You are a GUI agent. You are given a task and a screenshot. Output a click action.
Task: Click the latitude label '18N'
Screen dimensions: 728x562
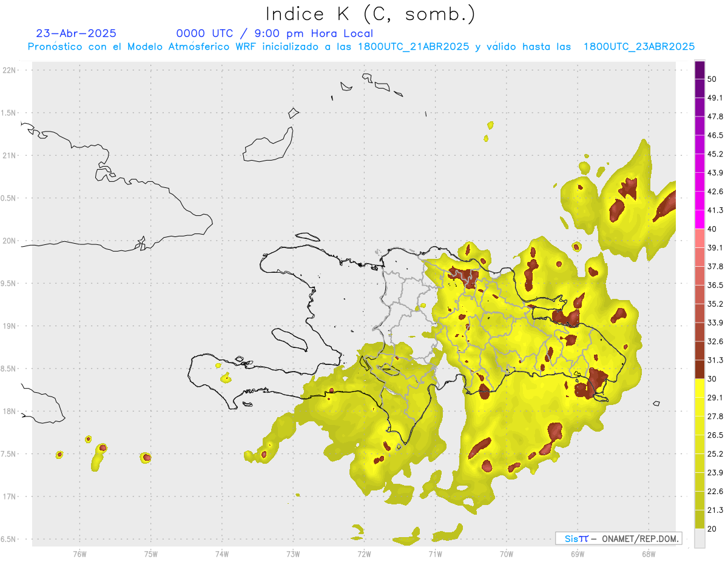point(10,412)
